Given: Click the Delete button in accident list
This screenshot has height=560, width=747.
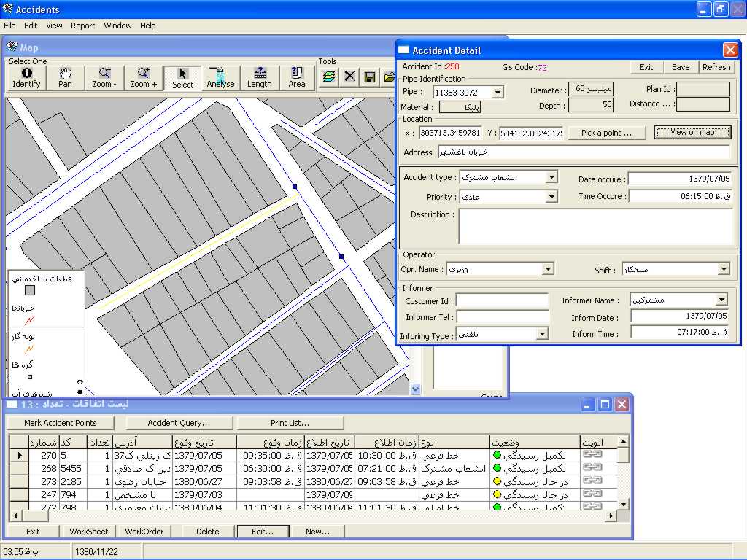Looking at the screenshot, I should point(207,532).
